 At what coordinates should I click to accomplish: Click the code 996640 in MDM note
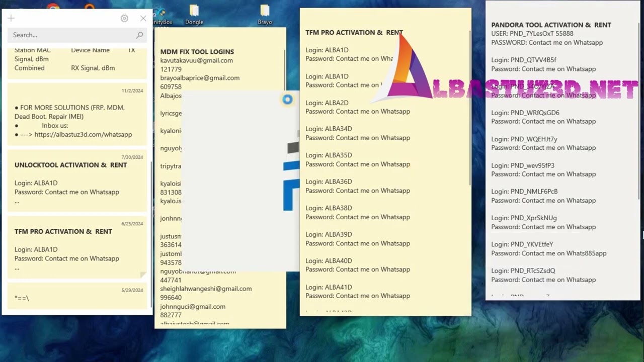click(171, 298)
